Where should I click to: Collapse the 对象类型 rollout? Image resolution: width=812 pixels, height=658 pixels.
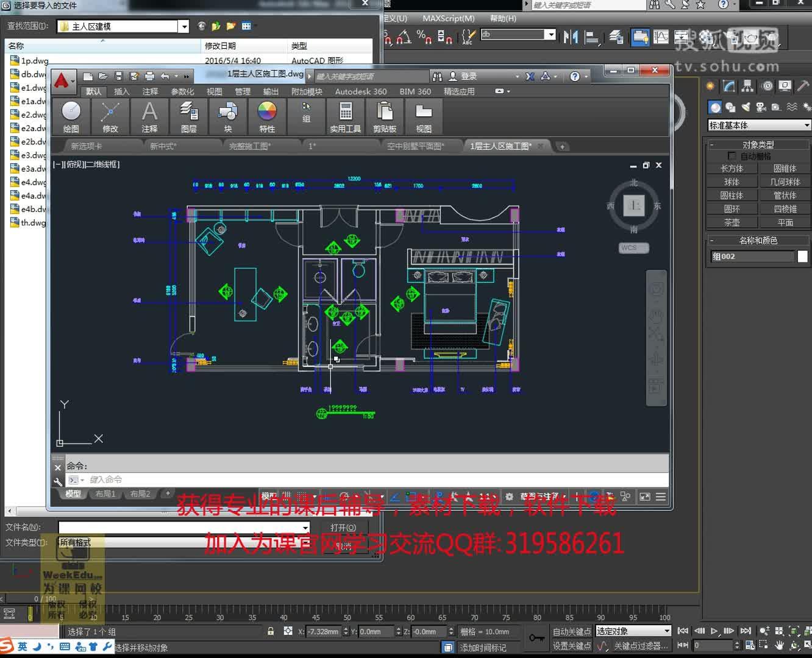tap(711, 144)
